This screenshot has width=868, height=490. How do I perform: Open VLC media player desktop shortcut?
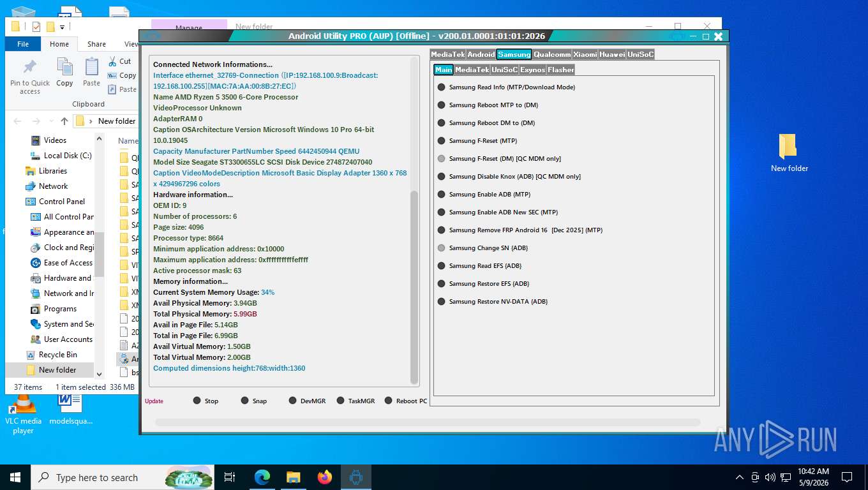[x=23, y=413]
